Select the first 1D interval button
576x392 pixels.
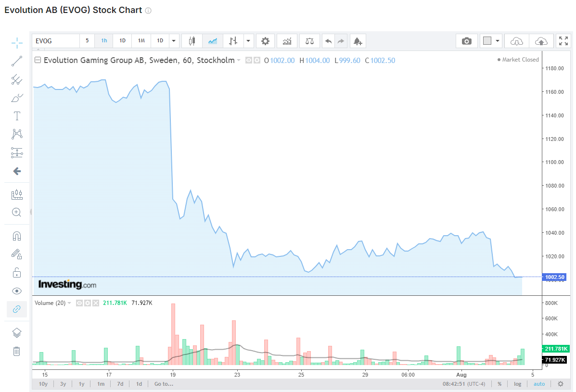coord(122,41)
